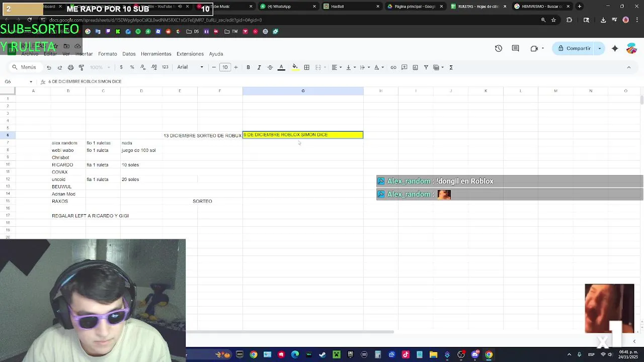
Task: Increase font size with the plus button
Action: coord(236,67)
